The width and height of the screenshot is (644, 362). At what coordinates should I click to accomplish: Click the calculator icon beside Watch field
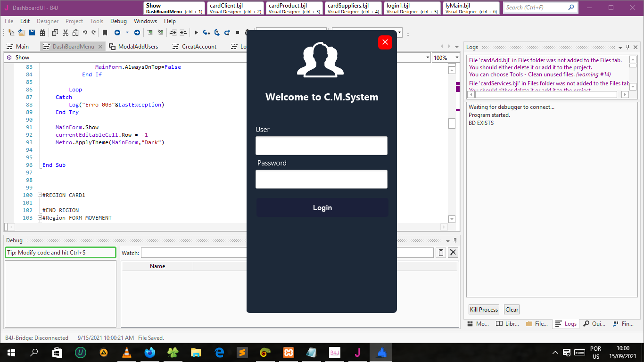click(441, 253)
